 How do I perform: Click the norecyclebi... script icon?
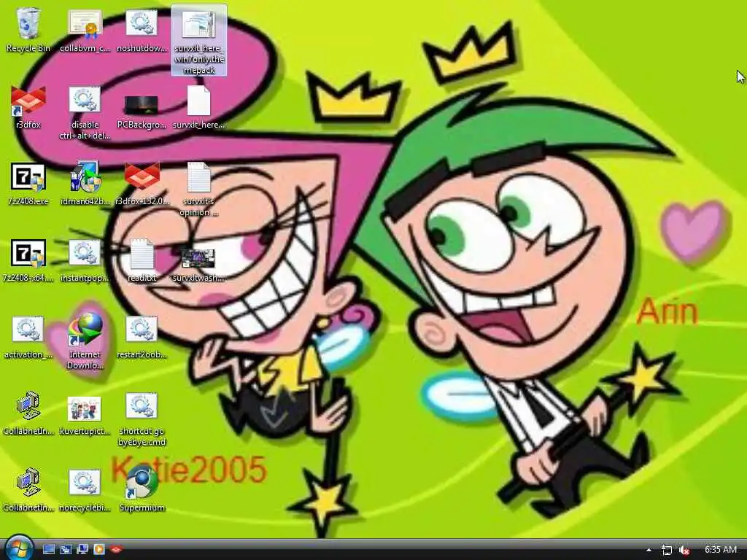point(85,489)
